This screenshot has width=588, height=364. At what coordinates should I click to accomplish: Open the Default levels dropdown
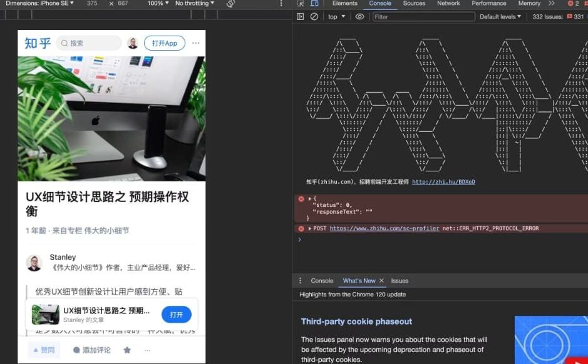pos(500,16)
